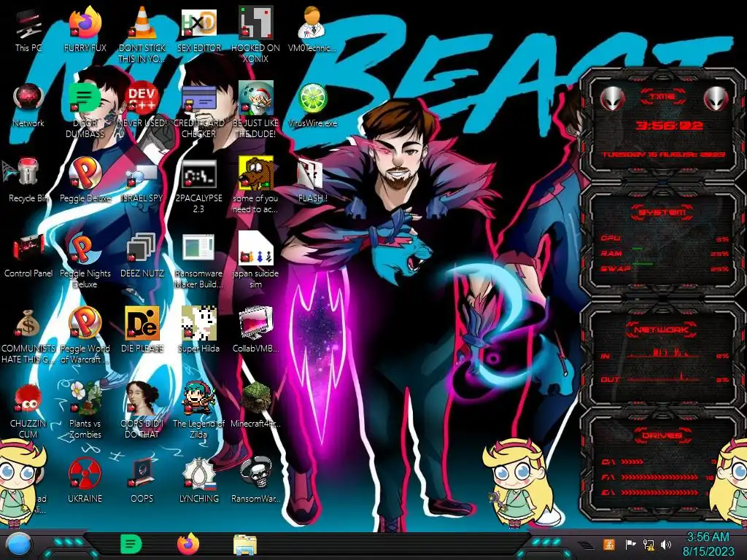747x560 pixels.
Task: Open the Recycle Bin
Action: 28,181
